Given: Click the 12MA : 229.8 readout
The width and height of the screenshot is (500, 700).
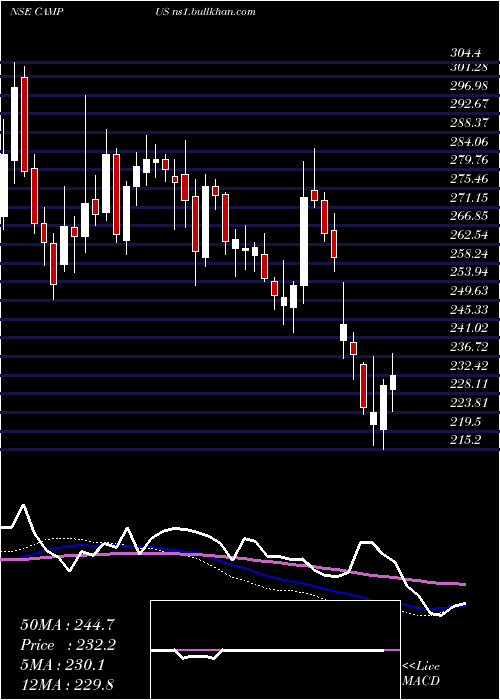Looking at the screenshot, I should click(69, 684).
